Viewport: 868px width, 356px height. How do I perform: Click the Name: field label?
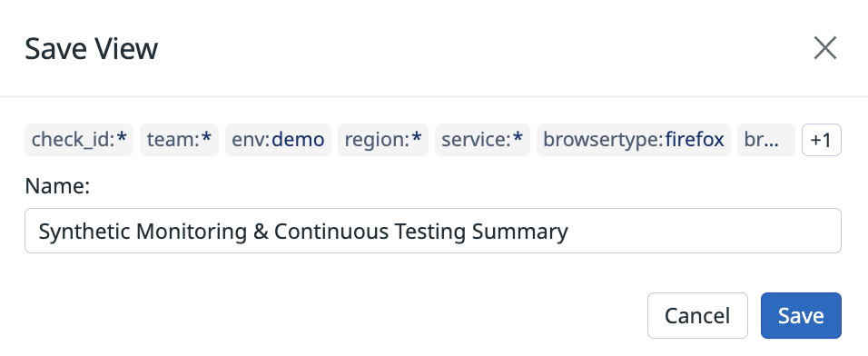[x=57, y=186]
